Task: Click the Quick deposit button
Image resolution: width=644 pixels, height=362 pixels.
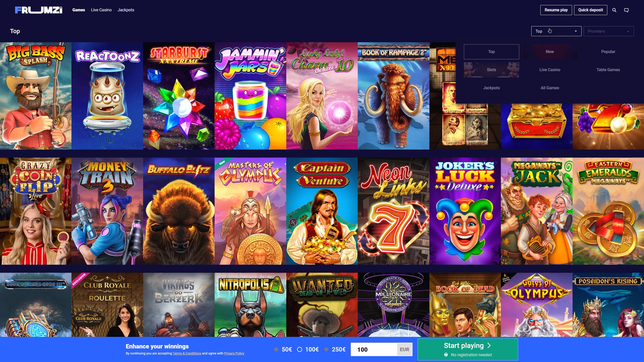Action: (590, 10)
